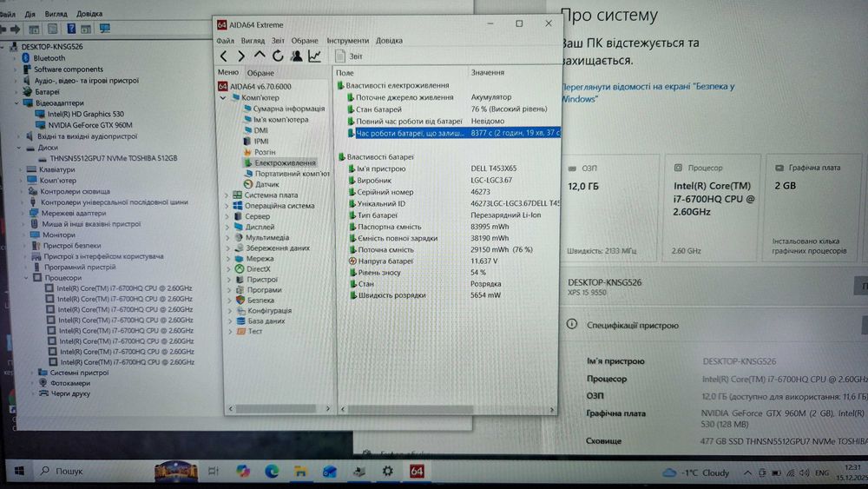Click the Звіт report toolbar button
This screenshot has width=868, height=489.
point(349,56)
